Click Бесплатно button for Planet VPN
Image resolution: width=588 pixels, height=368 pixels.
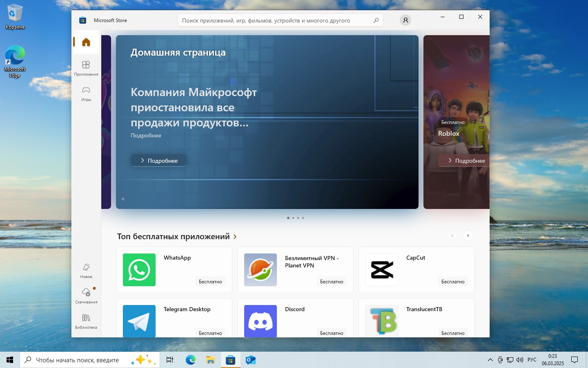pyautogui.click(x=332, y=282)
